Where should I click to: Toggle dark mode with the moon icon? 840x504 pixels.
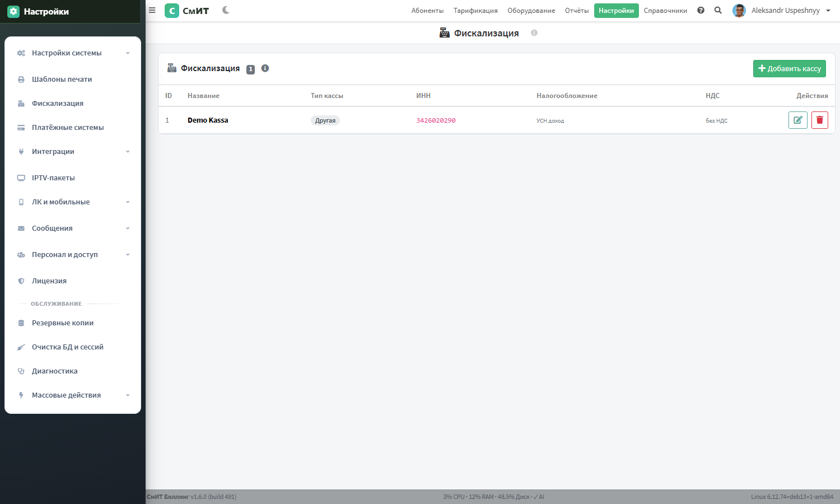pyautogui.click(x=226, y=10)
